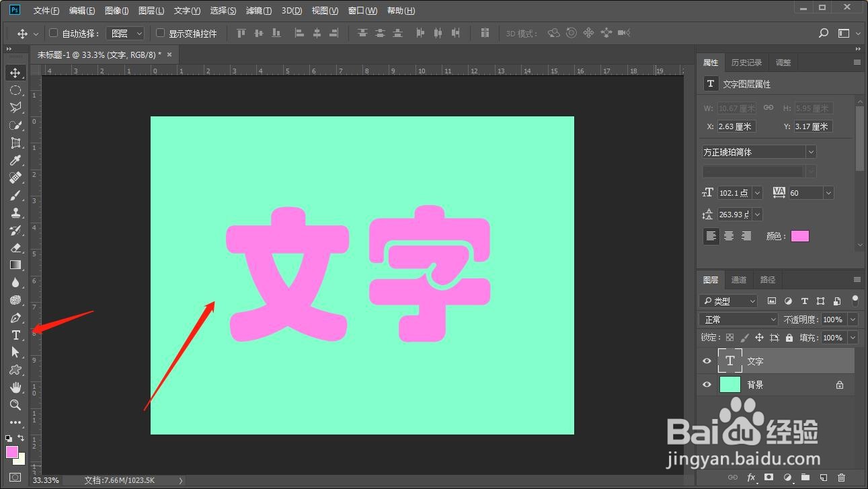Select the Gradient tool
868x489 pixels.
tap(15, 265)
